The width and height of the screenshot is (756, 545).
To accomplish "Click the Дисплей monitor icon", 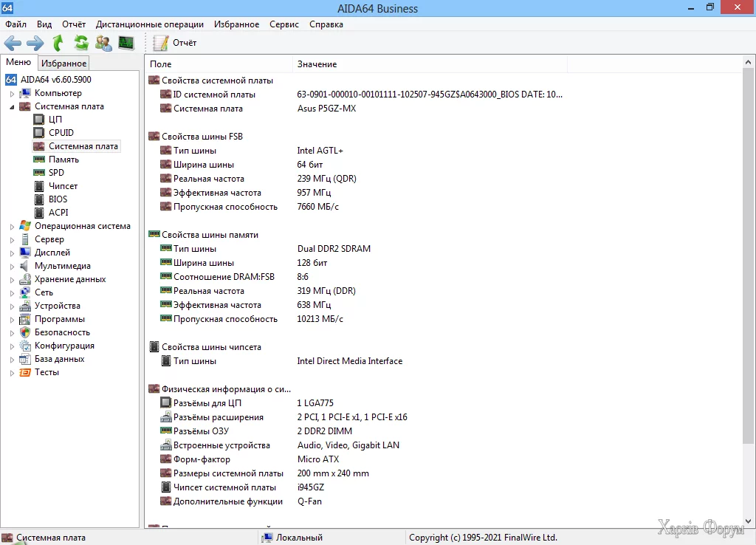I will pyautogui.click(x=25, y=253).
